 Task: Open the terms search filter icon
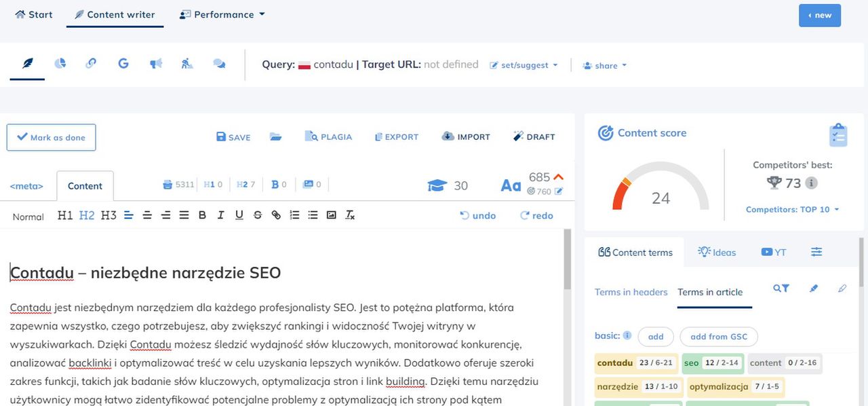point(781,289)
